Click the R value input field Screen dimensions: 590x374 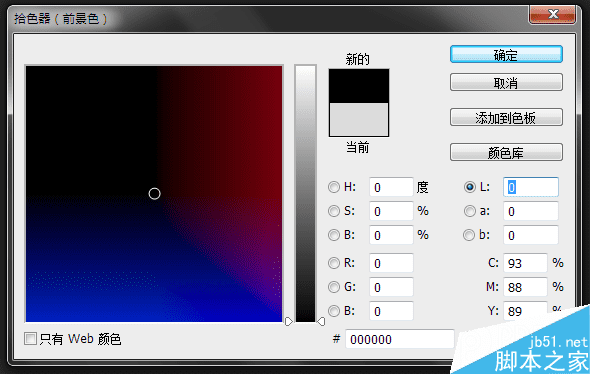[x=391, y=263]
